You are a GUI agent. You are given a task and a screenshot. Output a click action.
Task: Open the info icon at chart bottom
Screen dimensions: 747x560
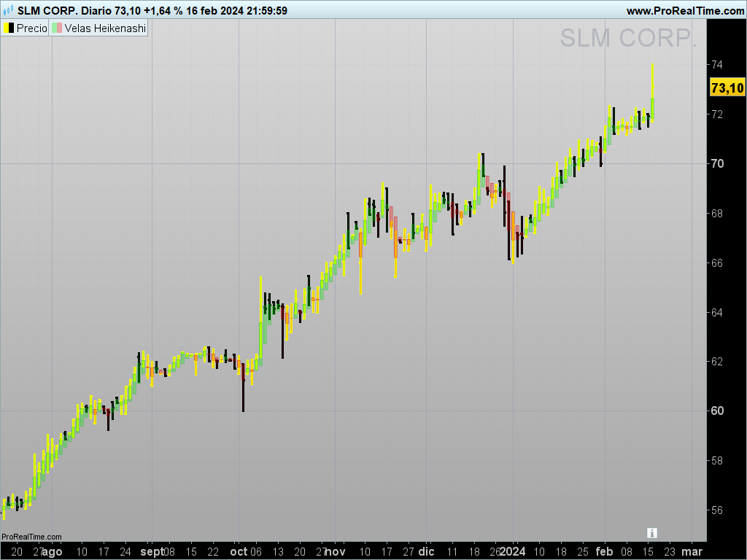(652, 533)
